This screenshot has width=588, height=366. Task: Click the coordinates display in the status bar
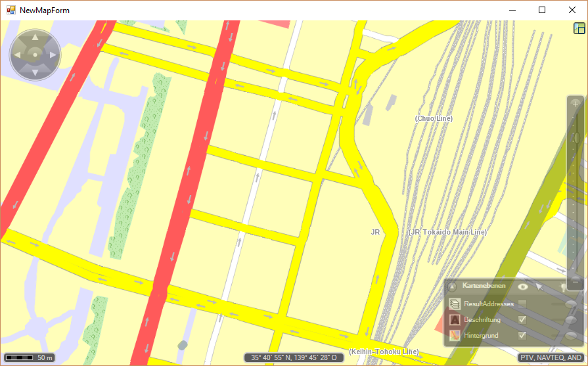(x=294, y=358)
